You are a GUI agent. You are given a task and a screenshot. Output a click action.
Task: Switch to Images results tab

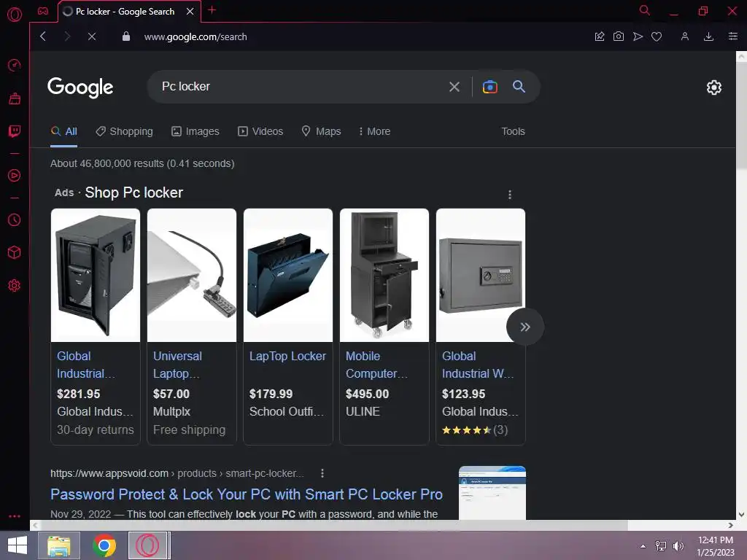[x=196, y=131]
